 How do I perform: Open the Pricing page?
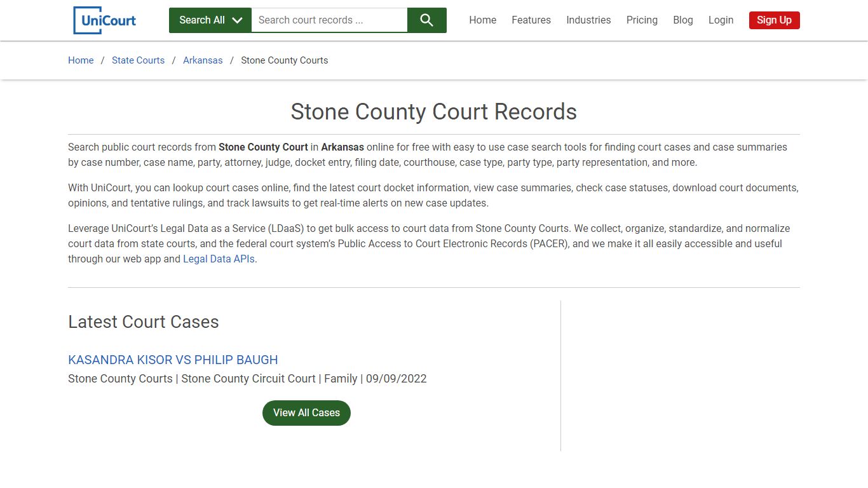[642, 20]
